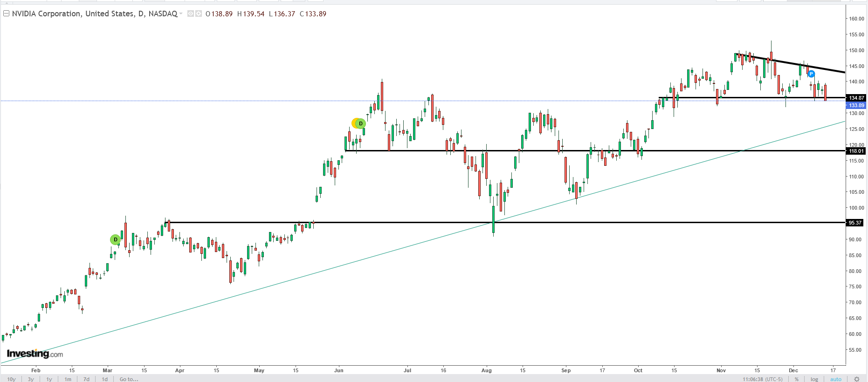Toggle percentage scale mode
Viewport: 868px width, 382px height.
pyautogui.click(x=797, y=379)
